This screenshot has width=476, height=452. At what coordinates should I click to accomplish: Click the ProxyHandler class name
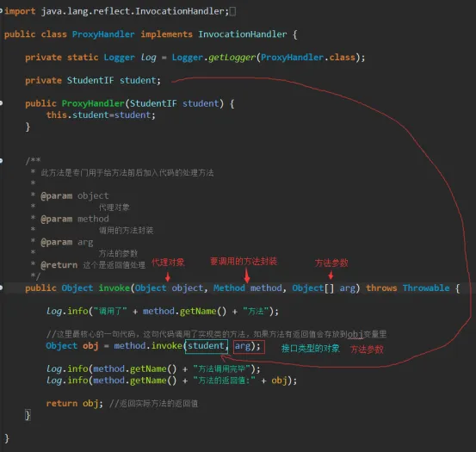click(x=103, y=34)
